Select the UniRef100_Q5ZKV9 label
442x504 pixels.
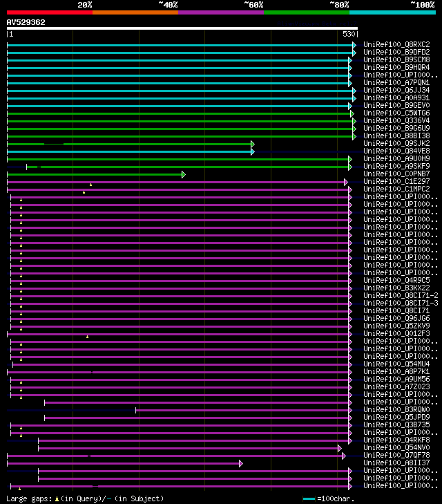pos(396,326)
